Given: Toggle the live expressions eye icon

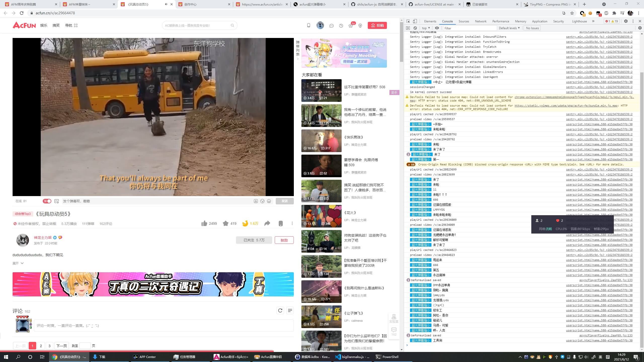Looking at the screenshot, I should (x=437, y=28).
